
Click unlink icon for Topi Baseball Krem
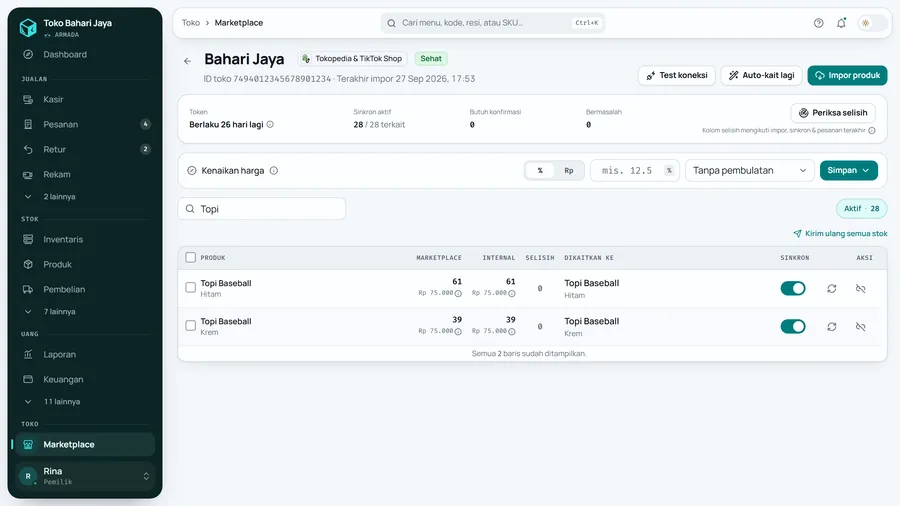tap(860, 326)
